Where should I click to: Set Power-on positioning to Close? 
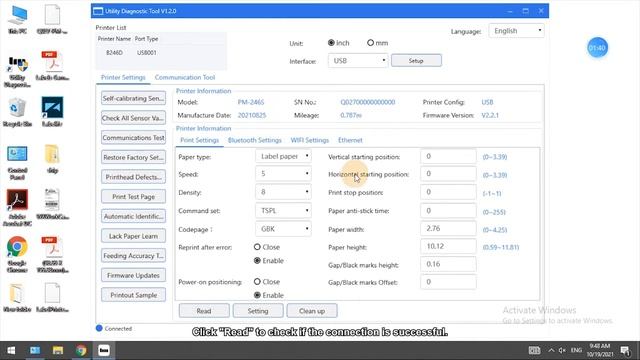tap(257, 282)
